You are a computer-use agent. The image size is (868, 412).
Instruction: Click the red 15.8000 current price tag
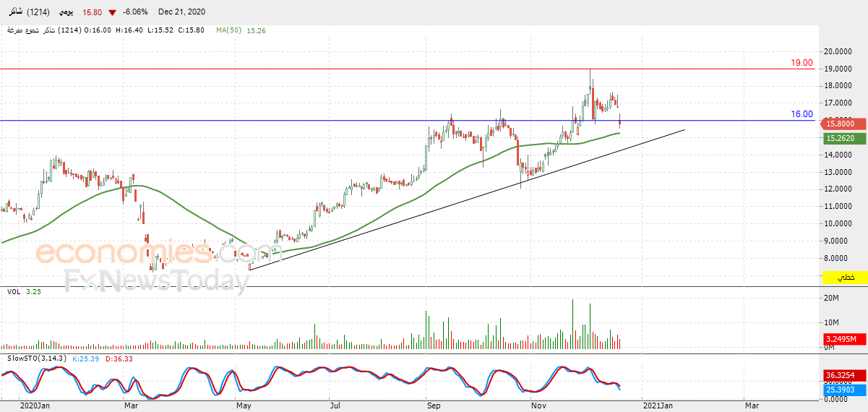click(x=844, y=124)
